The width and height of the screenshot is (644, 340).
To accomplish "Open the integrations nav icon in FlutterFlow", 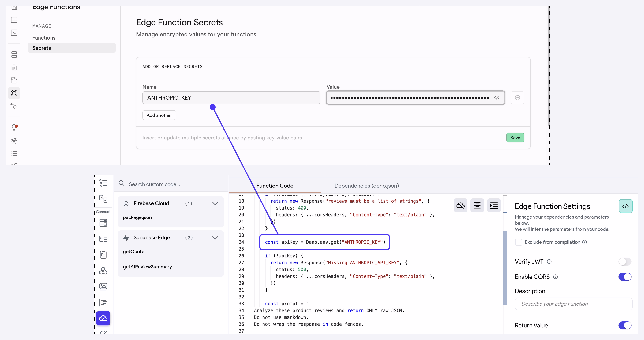I will 103,271.
